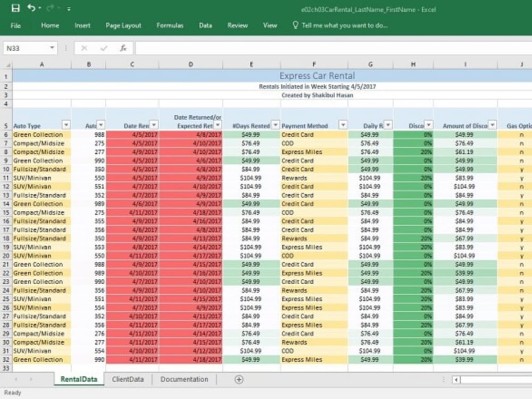
Task: Open the Discount column filter dropdown
Action: pos(429,125)
